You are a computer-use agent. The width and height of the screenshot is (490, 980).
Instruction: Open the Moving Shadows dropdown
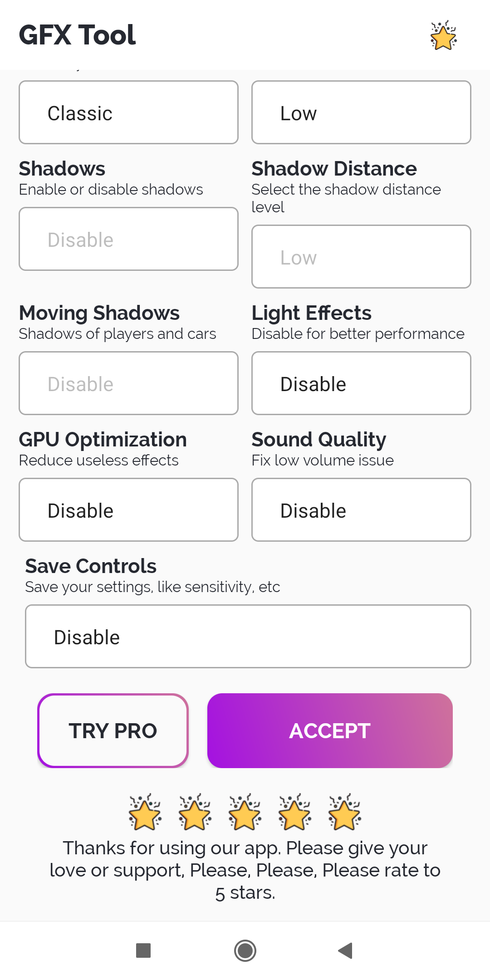coord(128,383)
